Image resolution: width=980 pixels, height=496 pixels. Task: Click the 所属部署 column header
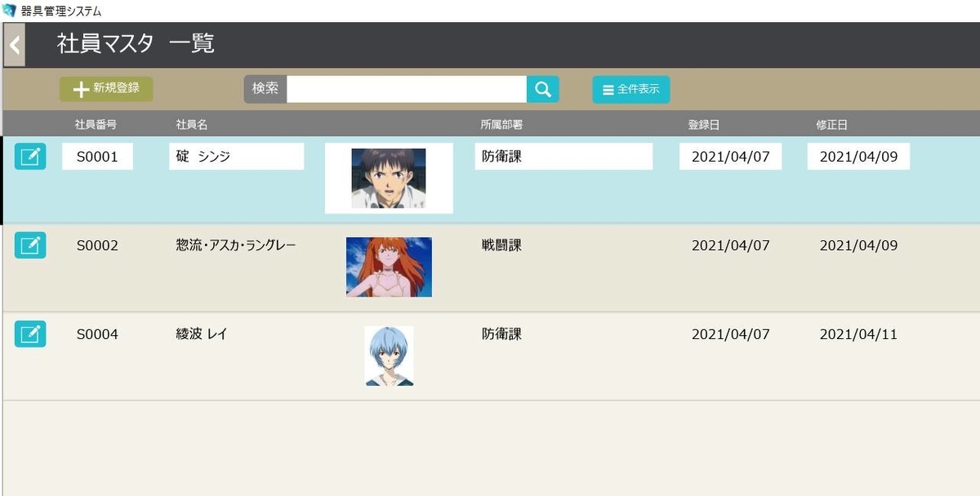[501, 125]
